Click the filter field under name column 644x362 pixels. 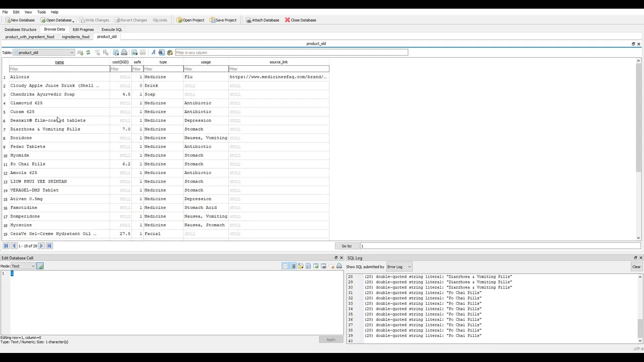pos(59,69)
